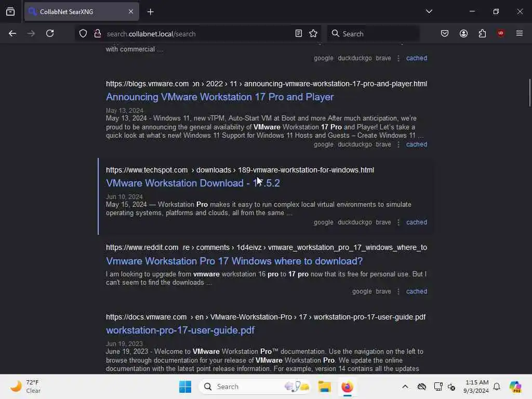The image size is (532, 399).
Task: Open OneDrive cloud tray icon
Action: tap(422, 387)
